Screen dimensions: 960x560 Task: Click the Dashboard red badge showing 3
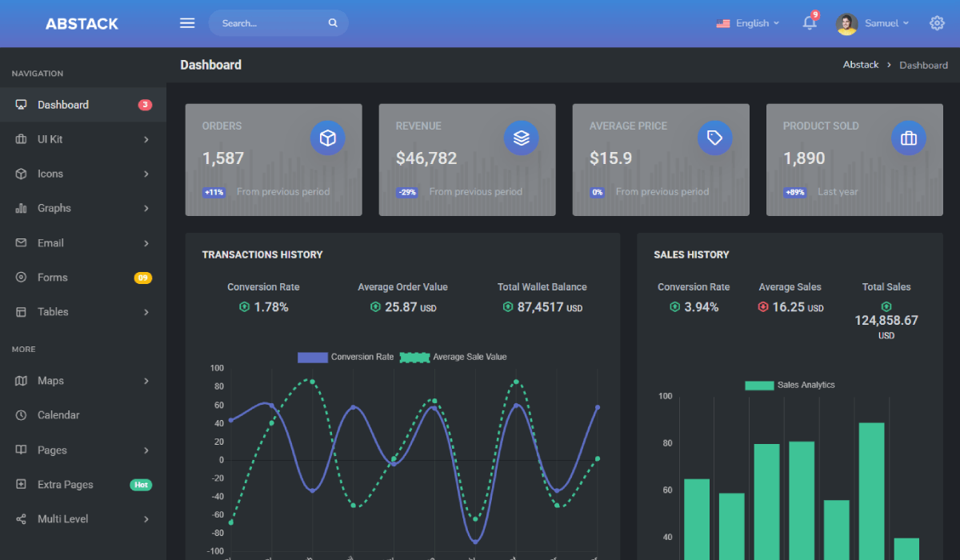point(145,105)
